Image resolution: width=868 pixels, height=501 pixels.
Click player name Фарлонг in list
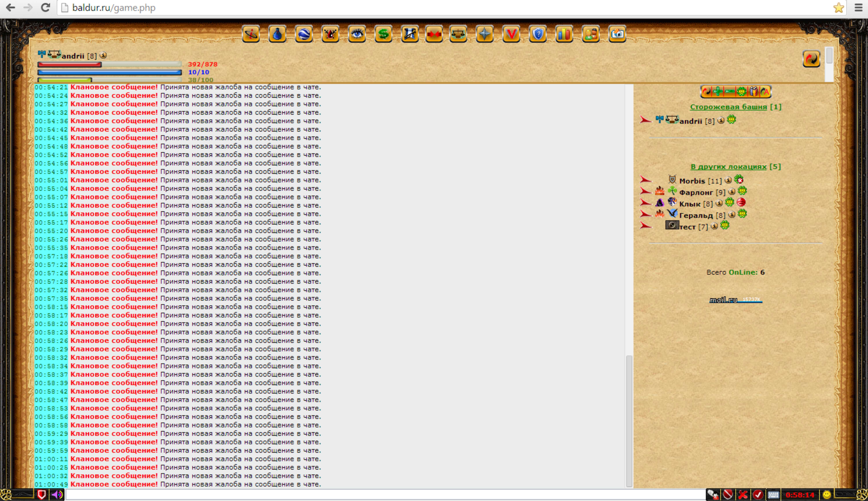click(x=696, y=192)
